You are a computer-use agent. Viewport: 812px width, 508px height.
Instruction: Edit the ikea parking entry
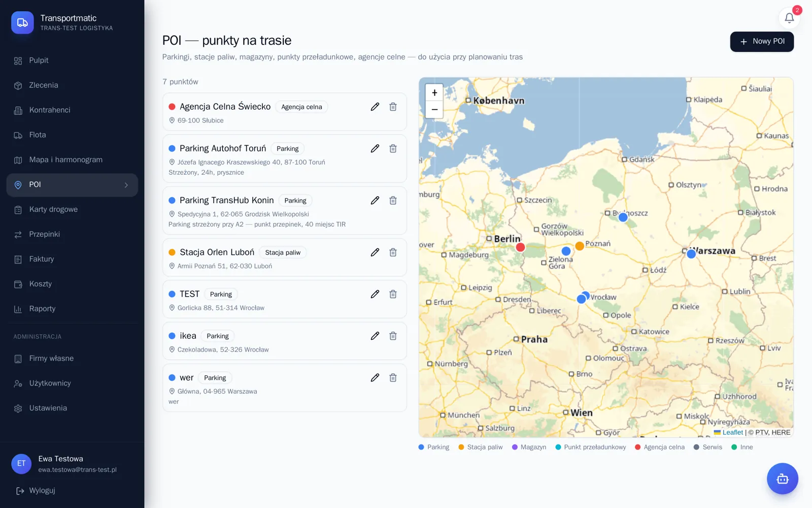tap(375, 336)
